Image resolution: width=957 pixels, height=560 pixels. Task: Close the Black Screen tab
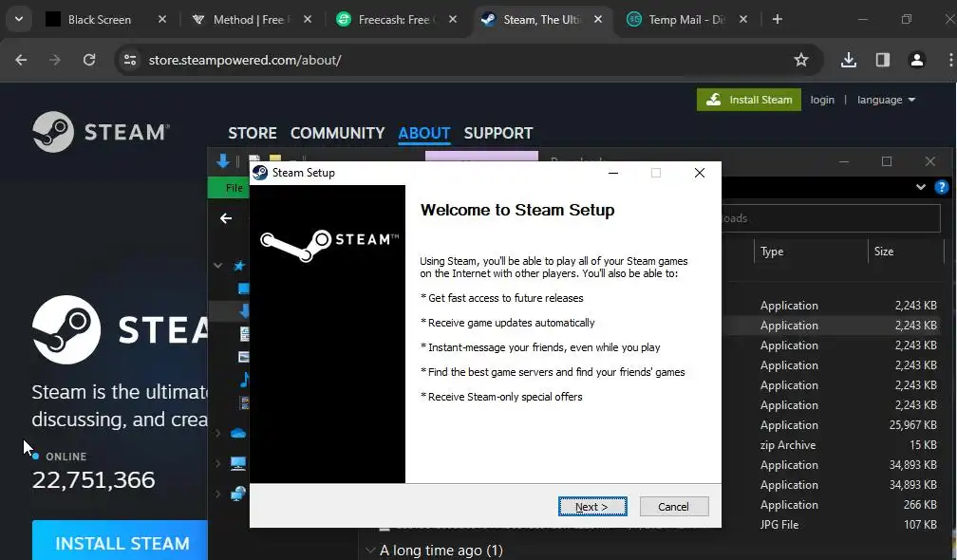tap(161, 20)
